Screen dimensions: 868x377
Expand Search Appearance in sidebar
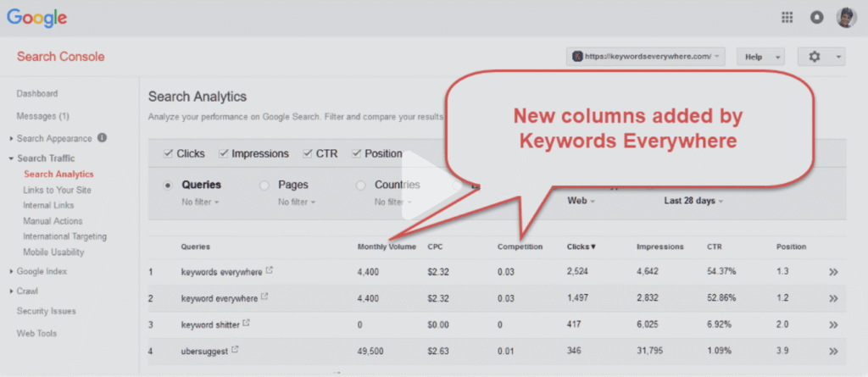pyautogui.click(x=12, y=138)
